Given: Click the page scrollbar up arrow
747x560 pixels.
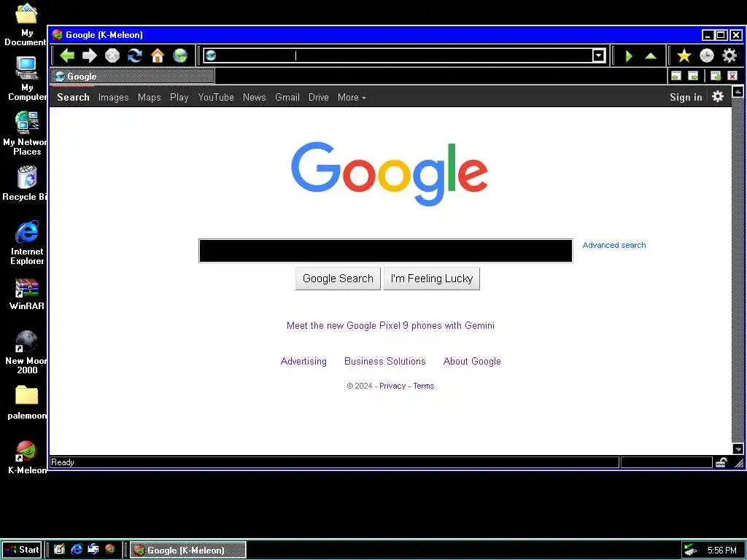Looking at the screenshot, I should [x=738, y=91].
